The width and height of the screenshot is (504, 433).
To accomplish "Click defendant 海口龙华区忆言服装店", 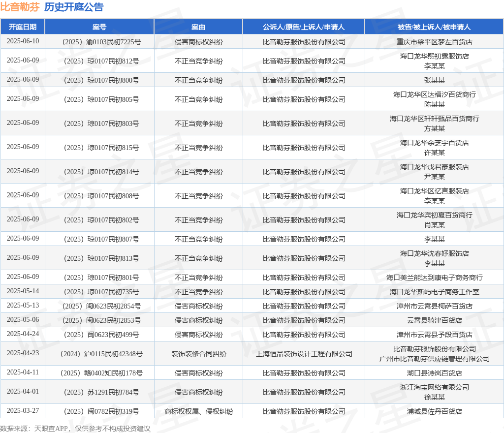I will coord(434,191).
